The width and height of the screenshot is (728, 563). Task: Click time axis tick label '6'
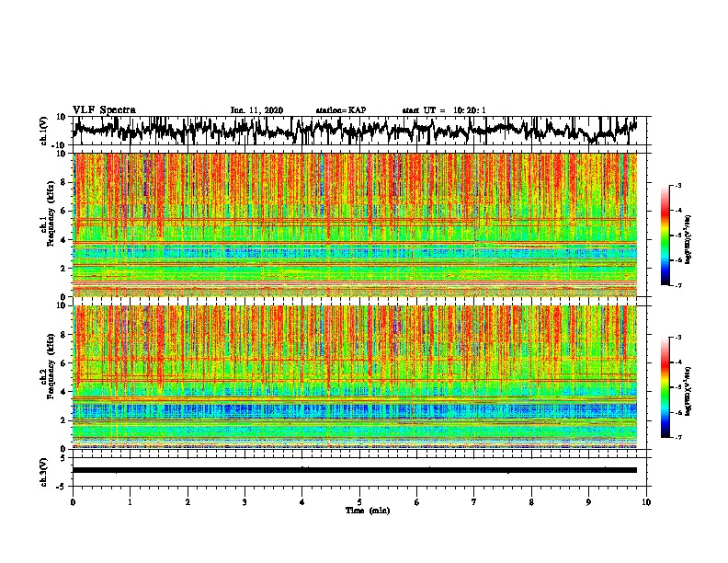click(417, 502)
